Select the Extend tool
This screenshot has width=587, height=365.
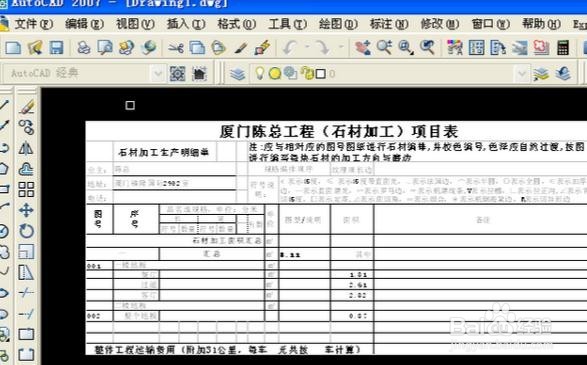click(26, 313)
